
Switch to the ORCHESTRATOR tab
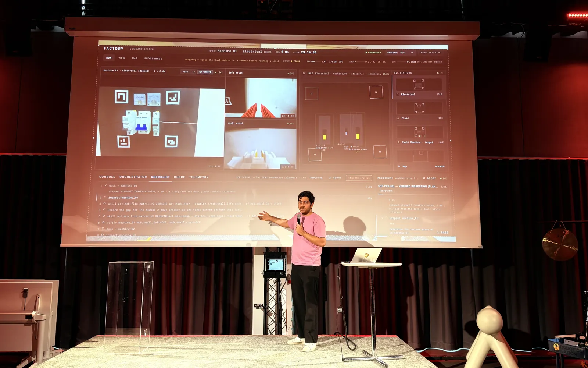[133, 177]
